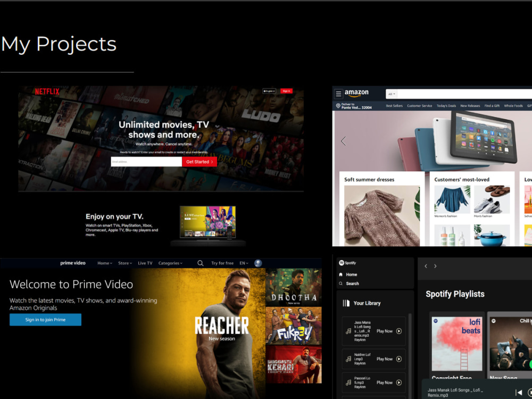The width and height of the screenshot is (532, 399).
Task: Open the Amazon hamburger menu icon
Action: (338, 93)
